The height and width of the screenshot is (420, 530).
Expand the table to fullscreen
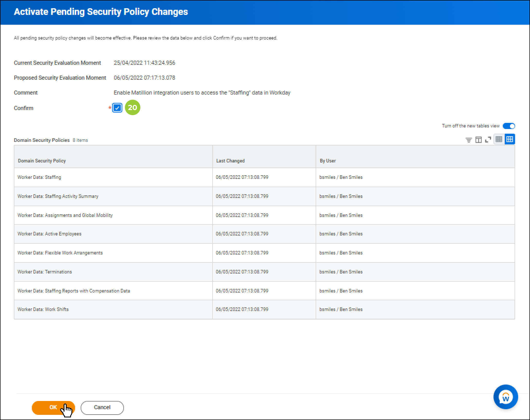[488, 140]
